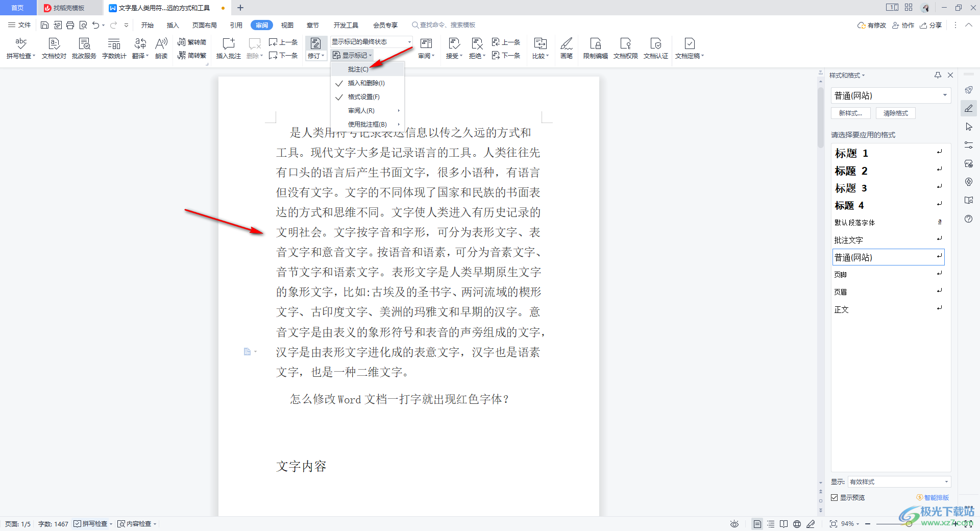Click the help question mark sidebar icon
The height and width of the screenshot is (531, 980).
click(969, 219)
